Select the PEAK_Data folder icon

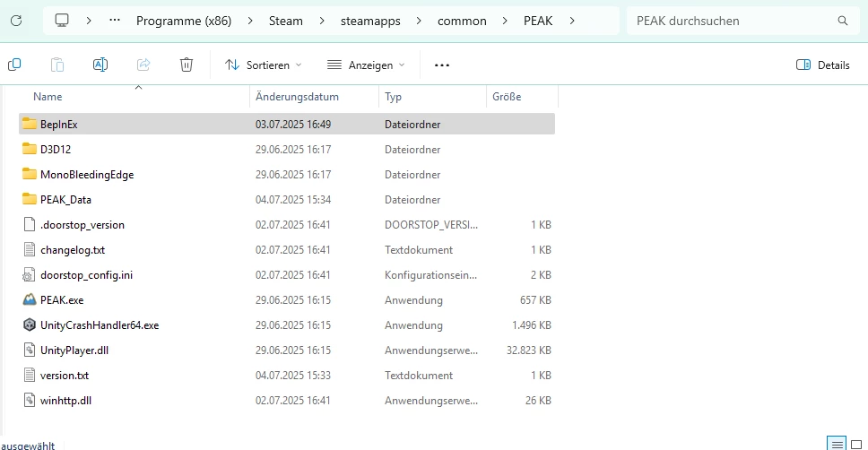pos(30,199)
